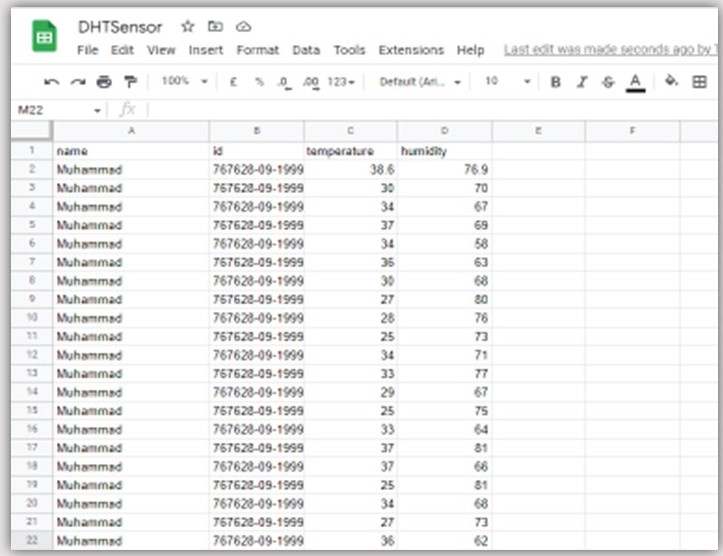Open the fill color picker
Viewport: 723px width, 556px height.
click(x=671, y=82)
